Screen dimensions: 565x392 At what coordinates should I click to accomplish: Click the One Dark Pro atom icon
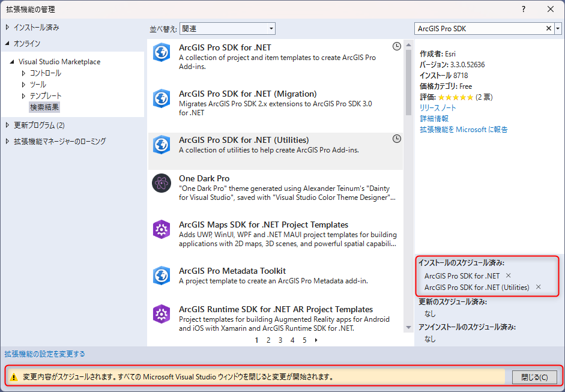tap(162, 183)
